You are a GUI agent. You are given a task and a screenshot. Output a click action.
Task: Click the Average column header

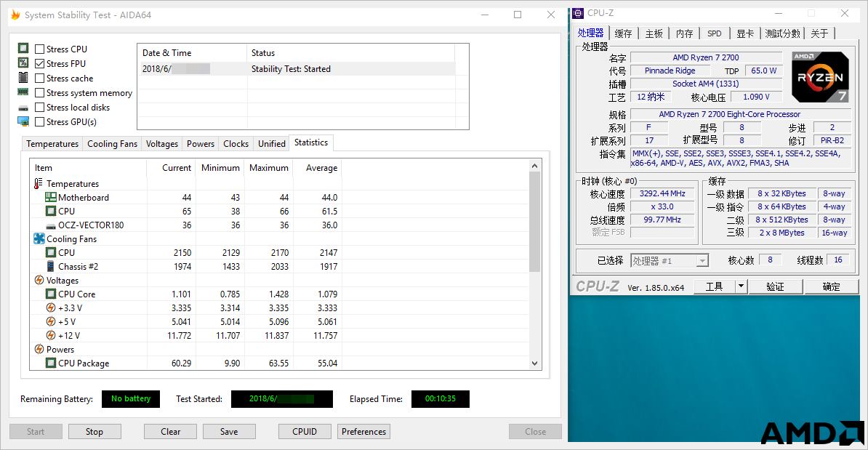[317, 168]
